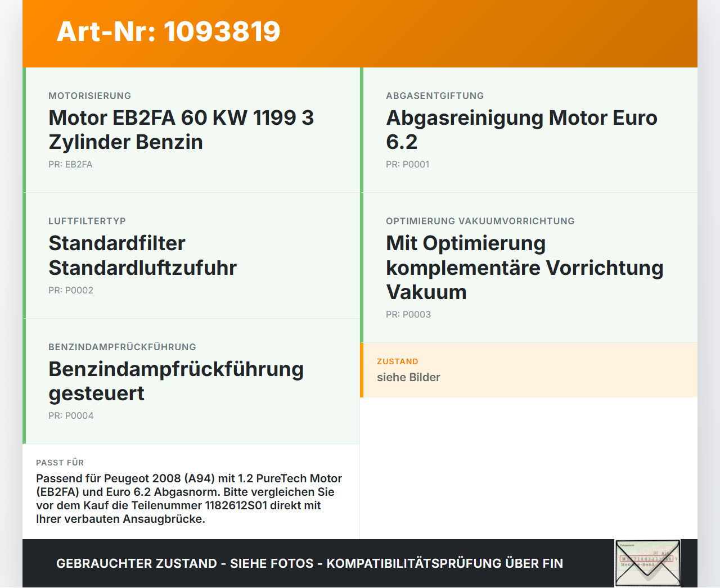Click the envelope thumbnail in the footer
Viewport: 720px width, 588px height.
[x=647, y=563]
